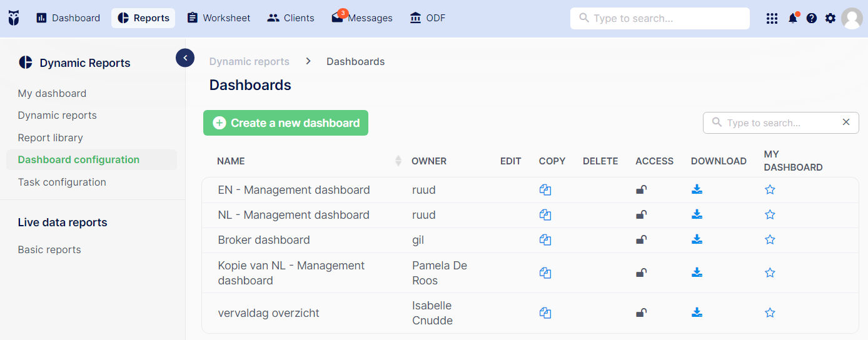Image resolution: width=868 pixels, height=340 pixels.
Task: Star vervaldag overzicht as my dashboard
Action: 770,313
